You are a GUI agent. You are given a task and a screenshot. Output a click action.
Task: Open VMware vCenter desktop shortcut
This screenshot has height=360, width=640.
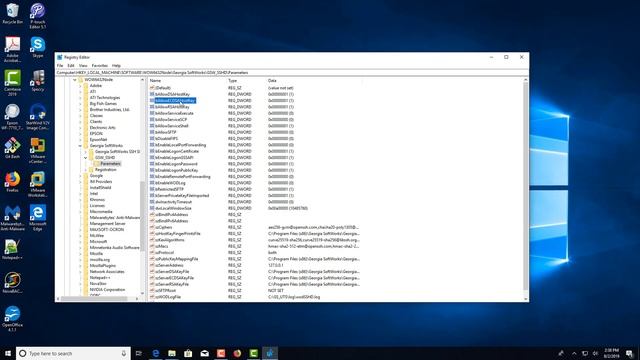pyautogui.click(x=38, y=150)
